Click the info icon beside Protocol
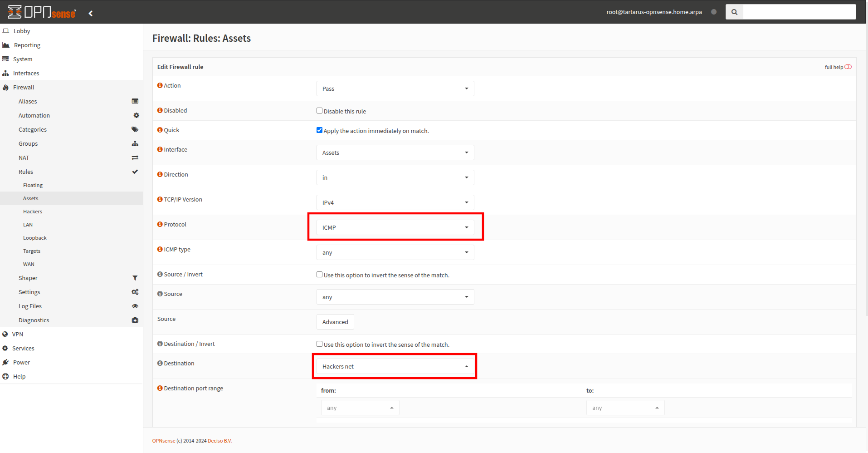Viewport: 868px width, 453px height. click(x=160, y=224)
